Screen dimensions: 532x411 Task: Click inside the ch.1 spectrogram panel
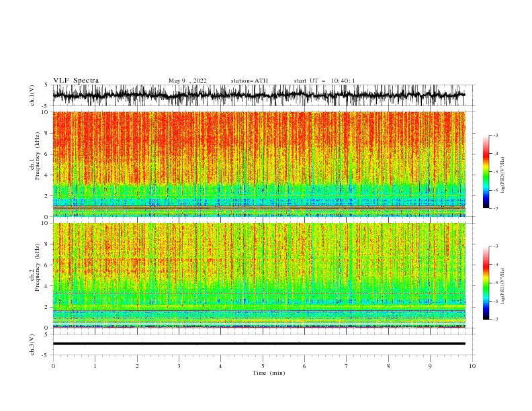[x=259, y=164]
